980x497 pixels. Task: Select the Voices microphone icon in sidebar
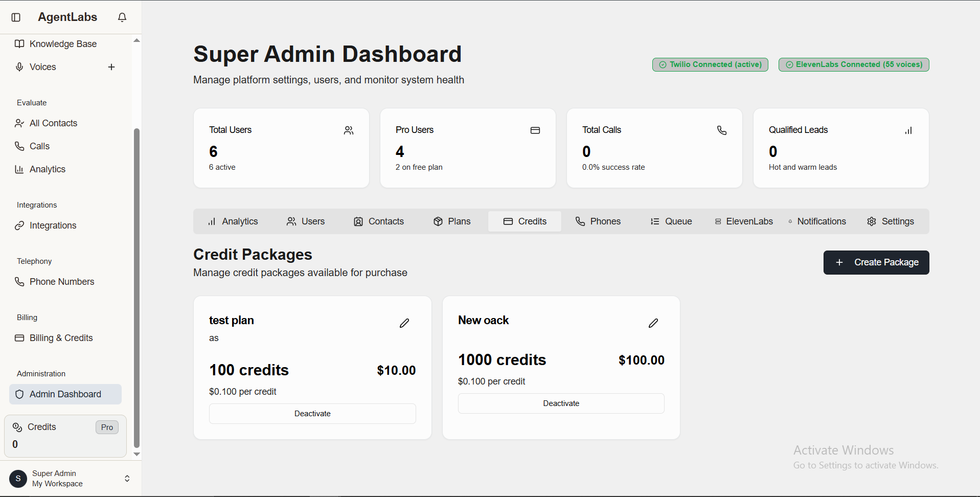click(x=19, y=66)
